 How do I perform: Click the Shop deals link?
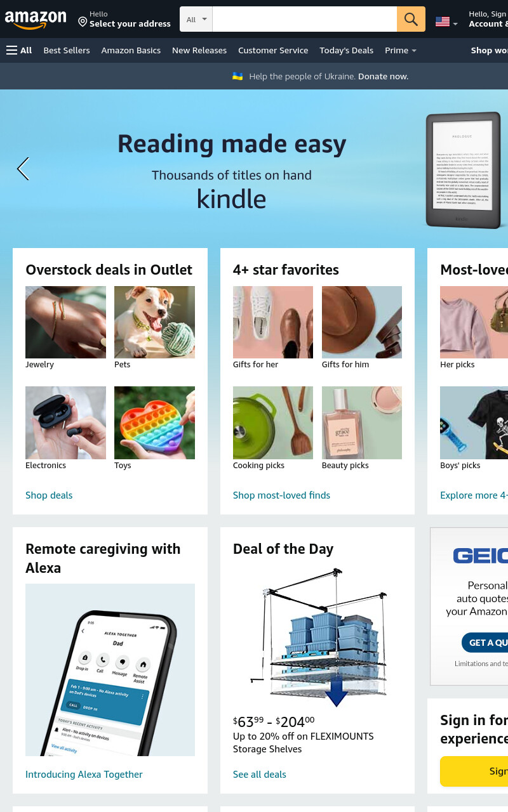pos(49,495)
